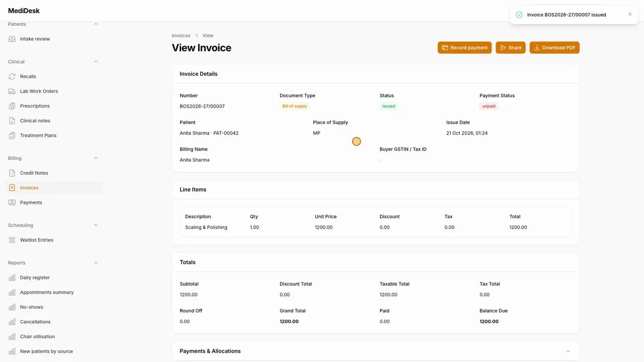Viewport: 644px width, 362px height.
Task: Click the 'Bill of supply' document type badge
Action: click(294, 106)
